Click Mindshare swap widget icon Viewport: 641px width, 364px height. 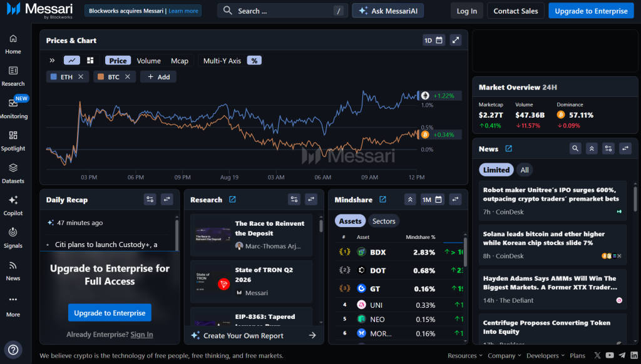coord(455,200)
